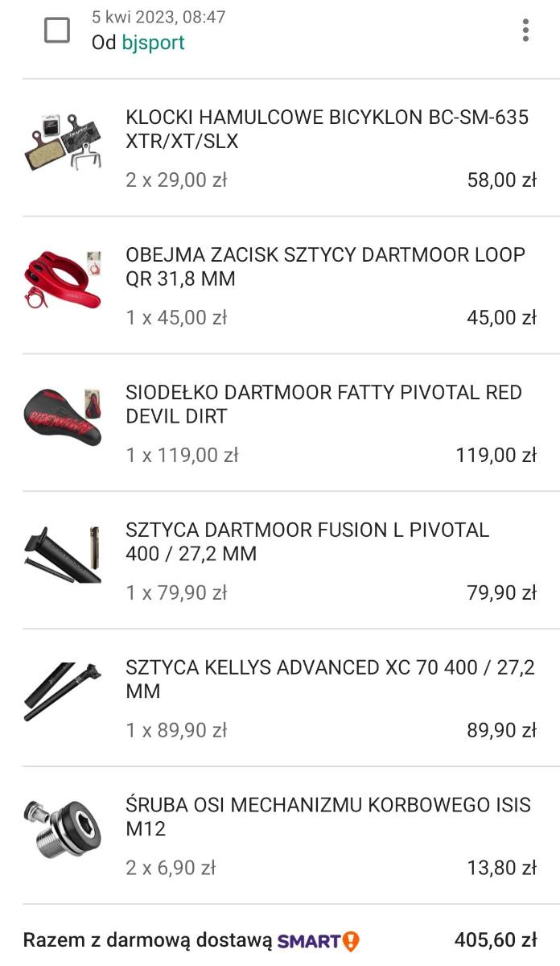
Task: Open the red Dartmoor Loop clamp thumbnail
Action: (63, 279)
